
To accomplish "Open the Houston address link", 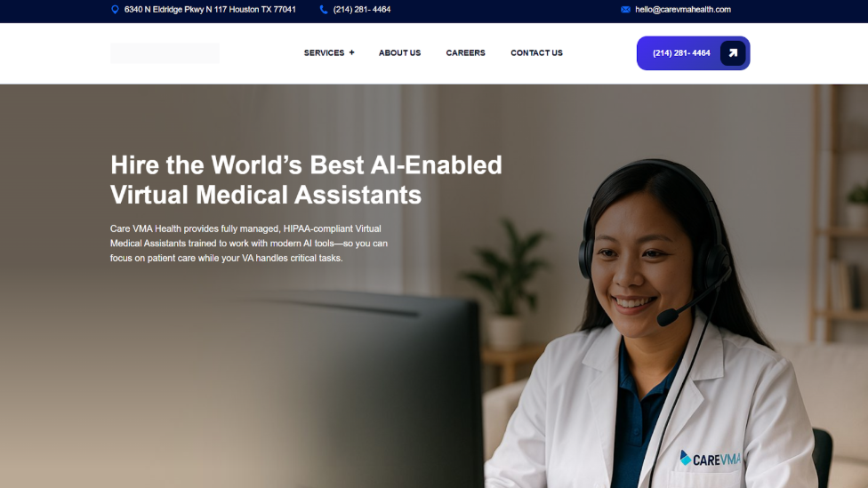I will 210,10.
